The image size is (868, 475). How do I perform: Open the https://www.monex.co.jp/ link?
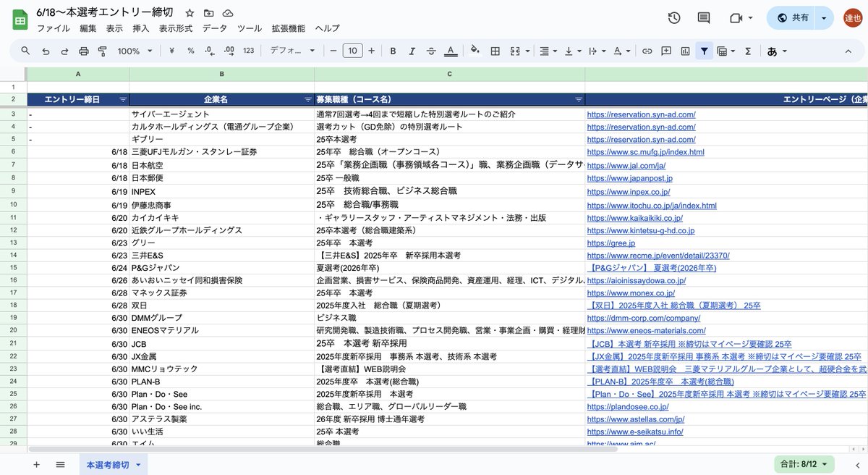631,293
